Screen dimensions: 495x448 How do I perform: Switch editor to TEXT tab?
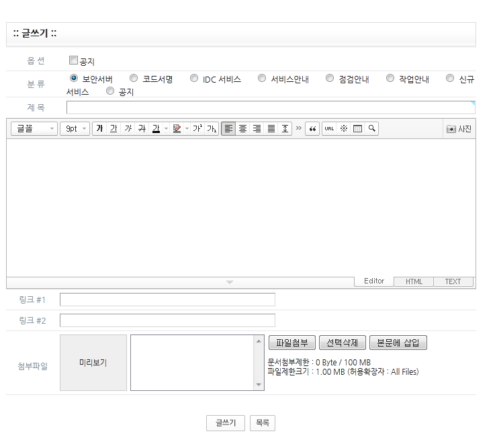(453, 282)
